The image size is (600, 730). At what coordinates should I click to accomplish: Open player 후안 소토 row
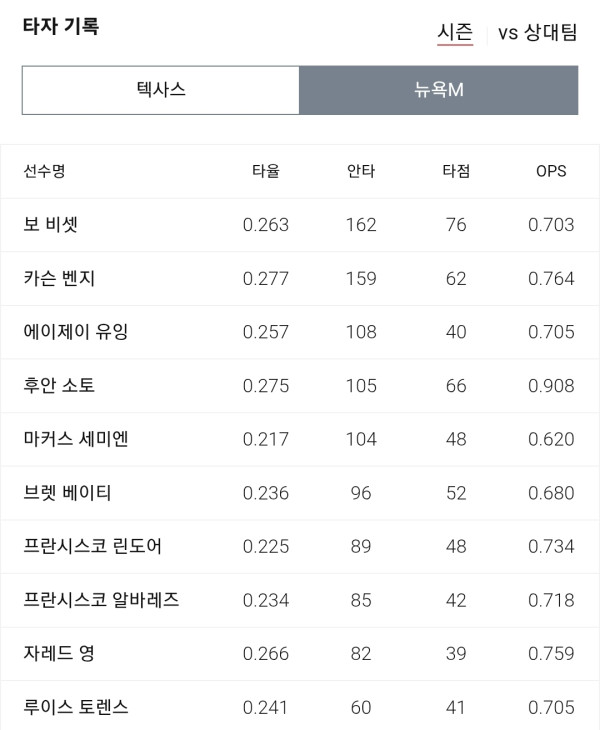point(300,385)
